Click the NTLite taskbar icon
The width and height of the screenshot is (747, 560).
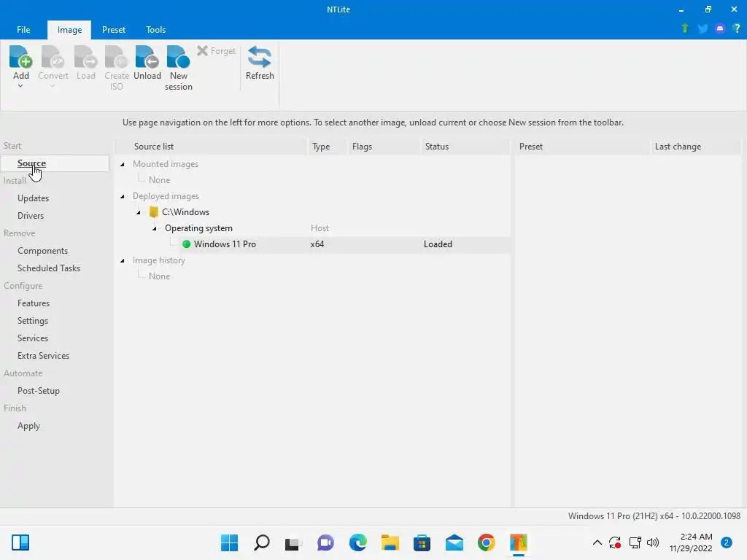point(519,542)
